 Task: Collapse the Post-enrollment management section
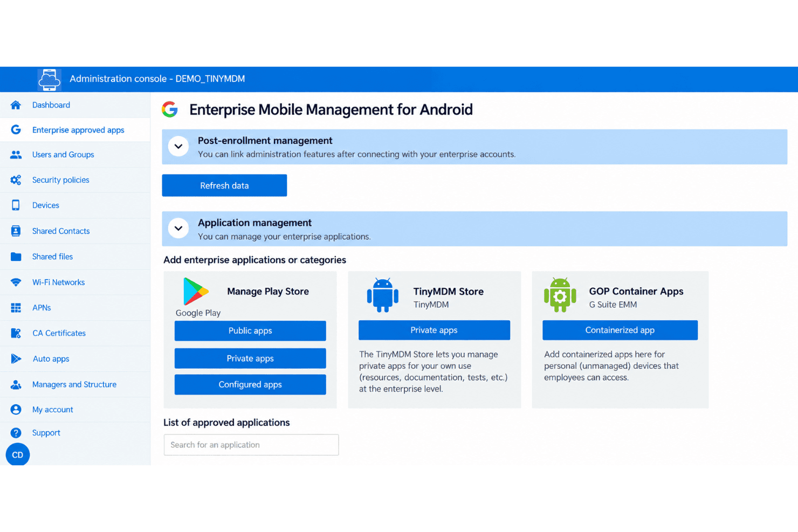pos(178,147)
